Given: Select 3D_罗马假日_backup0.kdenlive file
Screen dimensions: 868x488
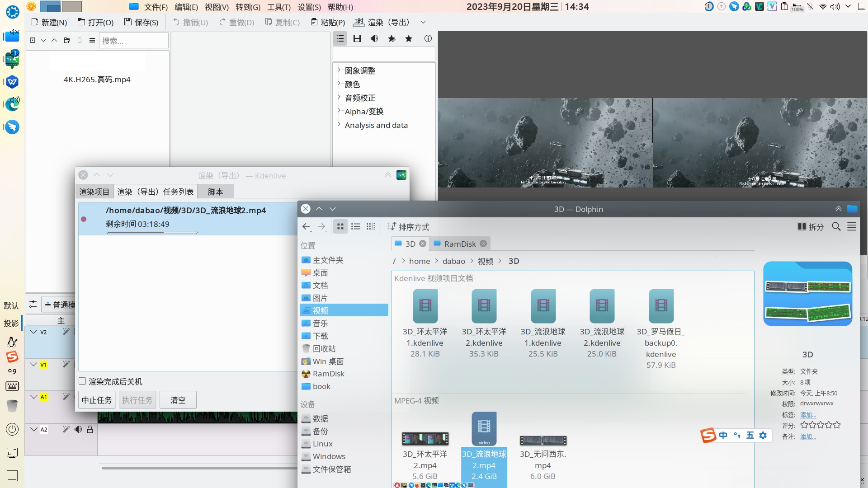Looking at the screenshot, I should pos(661,329).
